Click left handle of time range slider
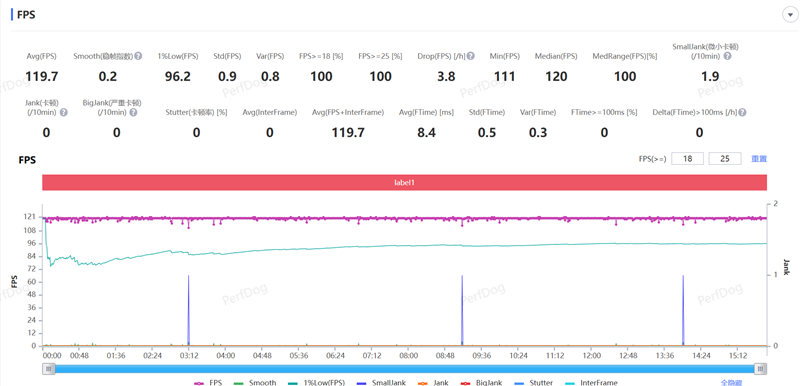 point(48,368)
